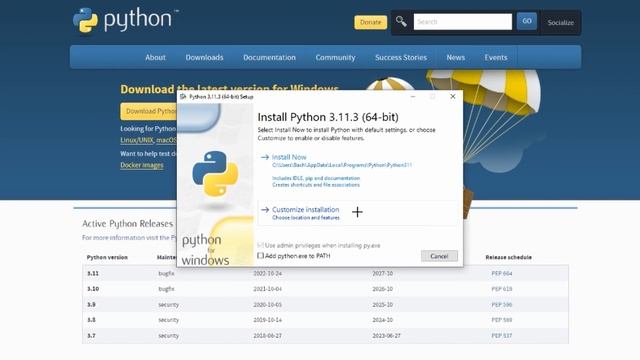Open the Community menu
The width and height of the screenshot is (640, 360).
335,58
